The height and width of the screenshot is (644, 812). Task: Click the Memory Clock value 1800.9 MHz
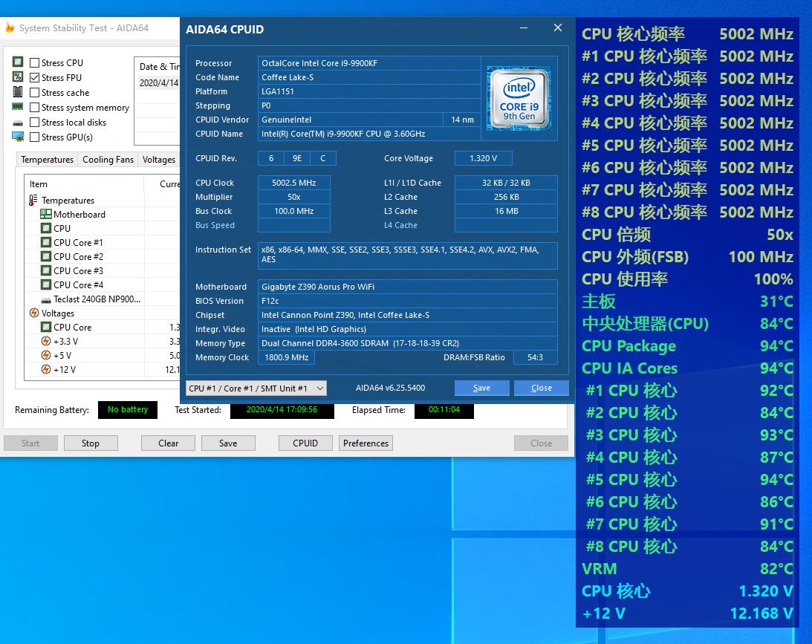tap(286, 357)
